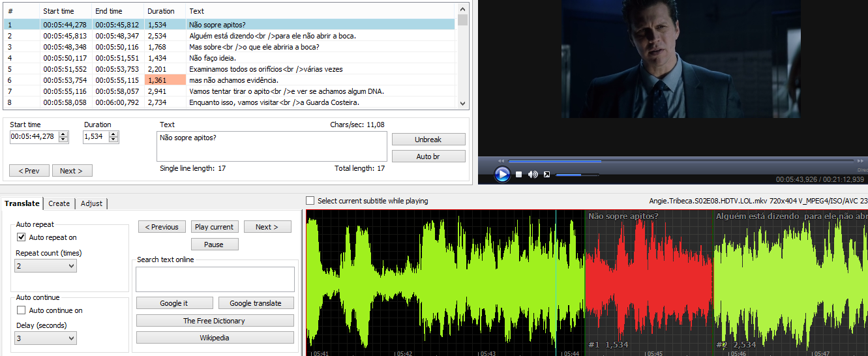Image resolution: width=868 pixels, height=356 pixels.
Task: Click the Search text online input box
Action: [215, 279]
